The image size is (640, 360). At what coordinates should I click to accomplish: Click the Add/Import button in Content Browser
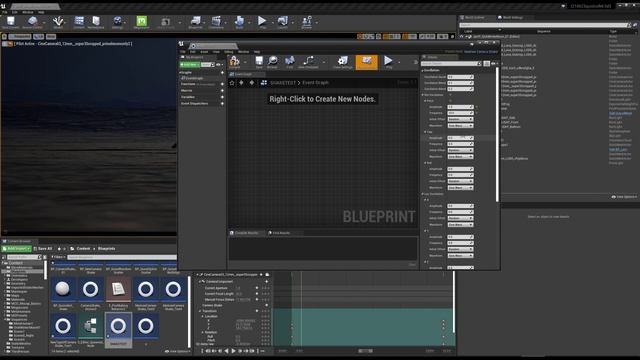16,249
